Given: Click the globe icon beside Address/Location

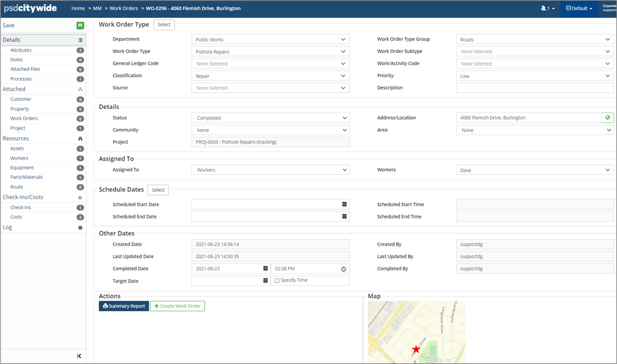Looking at the screenshot, I should (608, 118).
